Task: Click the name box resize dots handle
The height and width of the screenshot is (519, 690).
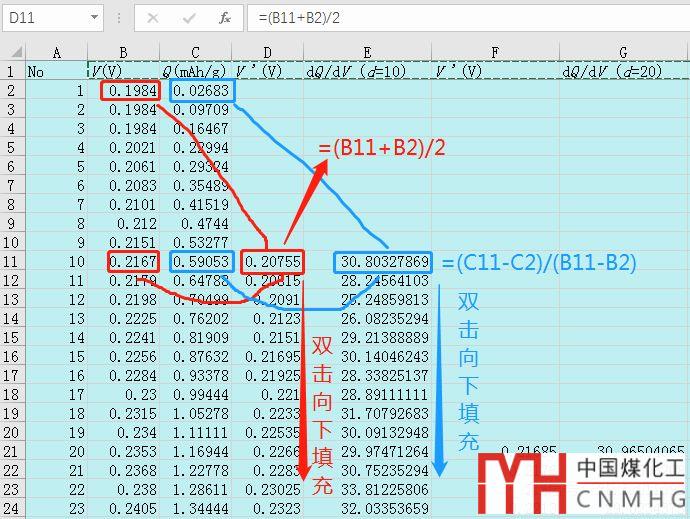Action: (119, 18)
